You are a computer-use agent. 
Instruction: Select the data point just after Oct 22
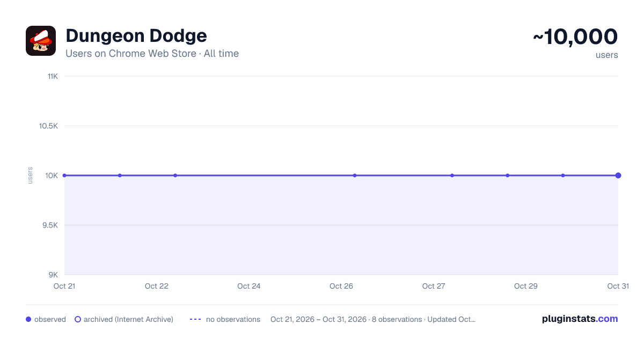point(175,175)
